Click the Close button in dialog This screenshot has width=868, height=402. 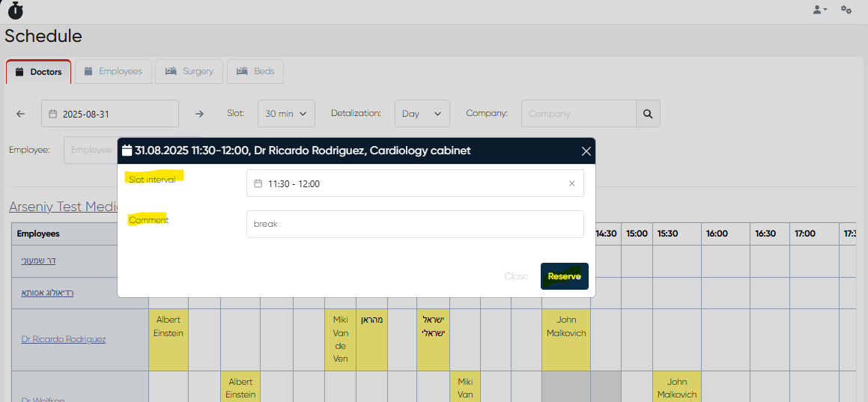coord(516,276)
